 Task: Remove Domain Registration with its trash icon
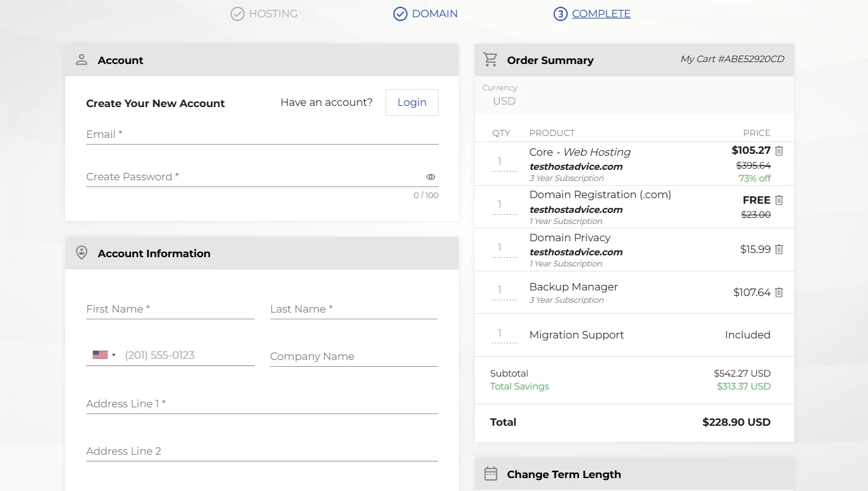(x=779, y=200)
